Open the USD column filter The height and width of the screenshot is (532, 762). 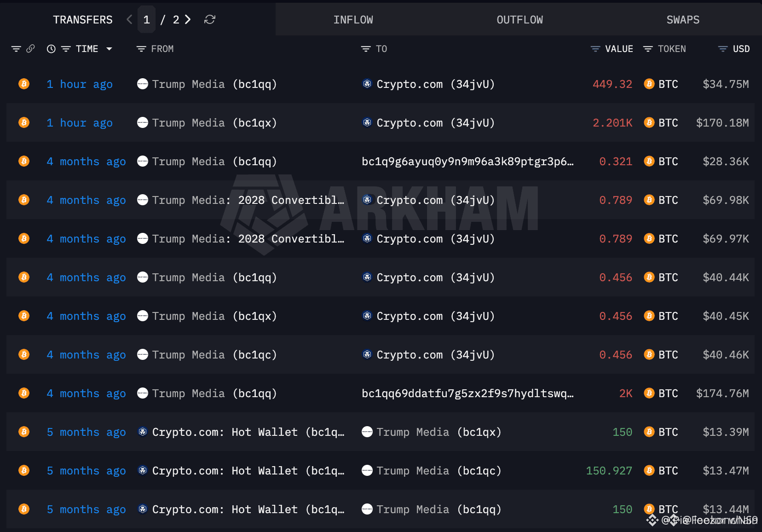[x=723, y=49]
